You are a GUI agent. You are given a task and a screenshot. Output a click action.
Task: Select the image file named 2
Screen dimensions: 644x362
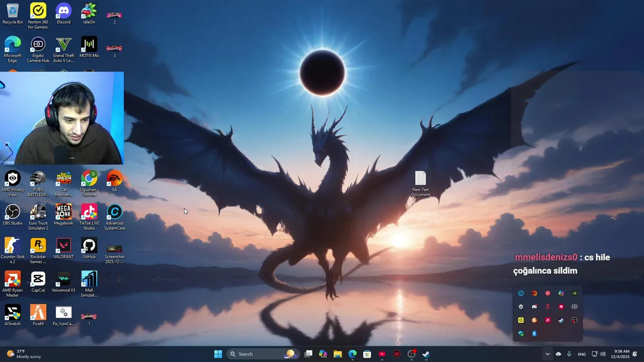114,18
